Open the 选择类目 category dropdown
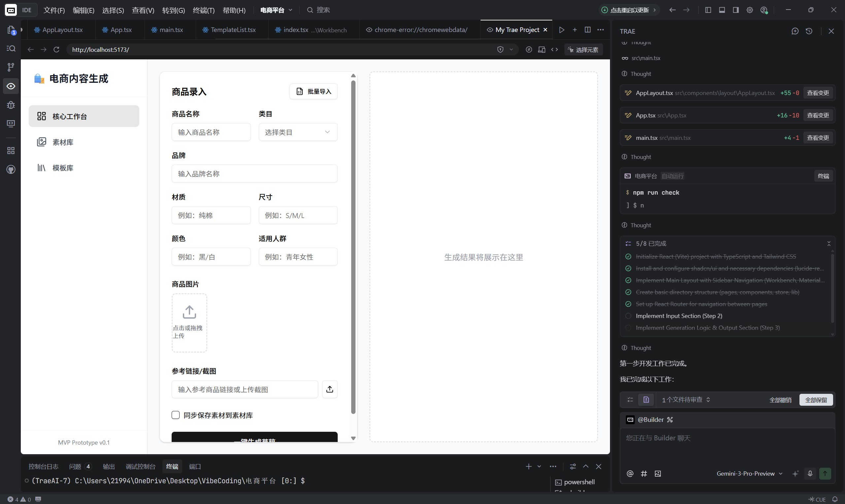The image size is (845, 504). point(298,132)
